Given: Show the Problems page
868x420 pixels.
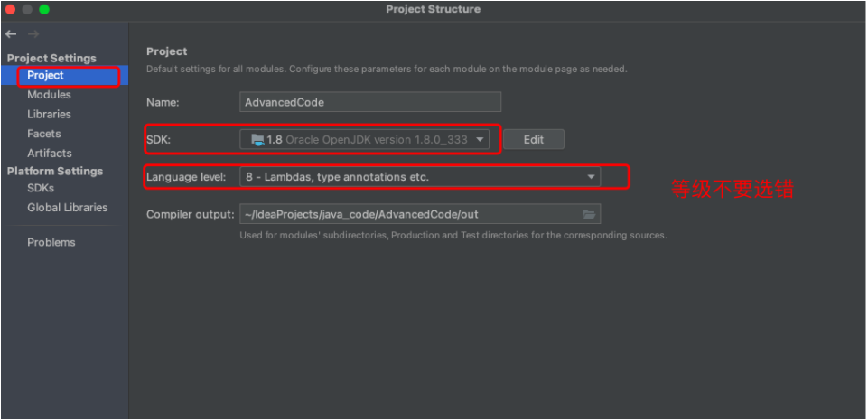Looking at the screenshot, I should pyautogui.click(x=51, y=242).
